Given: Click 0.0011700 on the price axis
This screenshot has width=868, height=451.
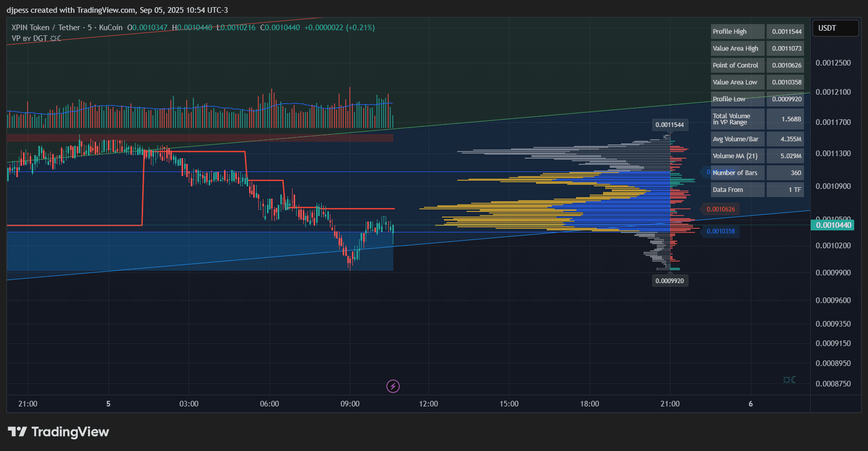Looking at the screenshot, I should (833, 122).
